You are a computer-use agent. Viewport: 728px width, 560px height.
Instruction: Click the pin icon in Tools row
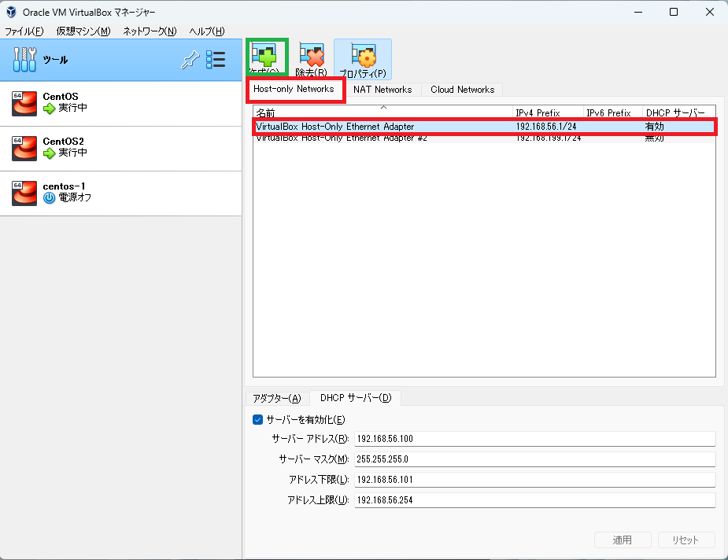point(190,60)
